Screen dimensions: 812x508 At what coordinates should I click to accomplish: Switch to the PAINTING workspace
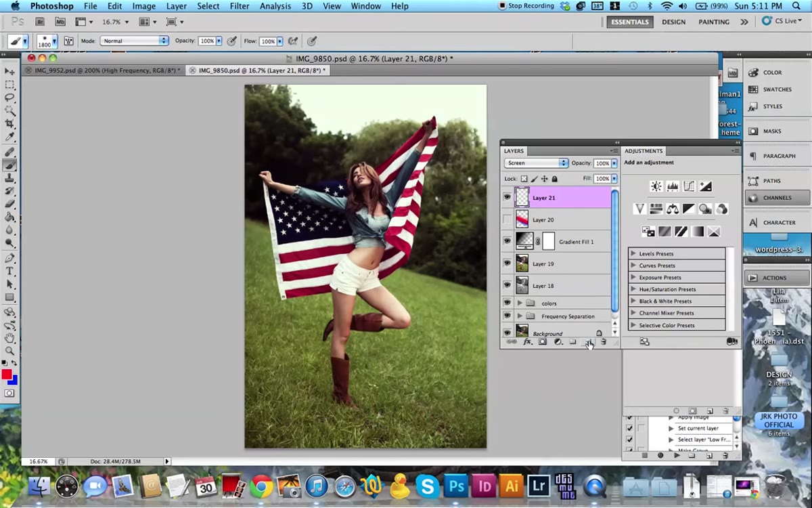click(x=714, y=22)
